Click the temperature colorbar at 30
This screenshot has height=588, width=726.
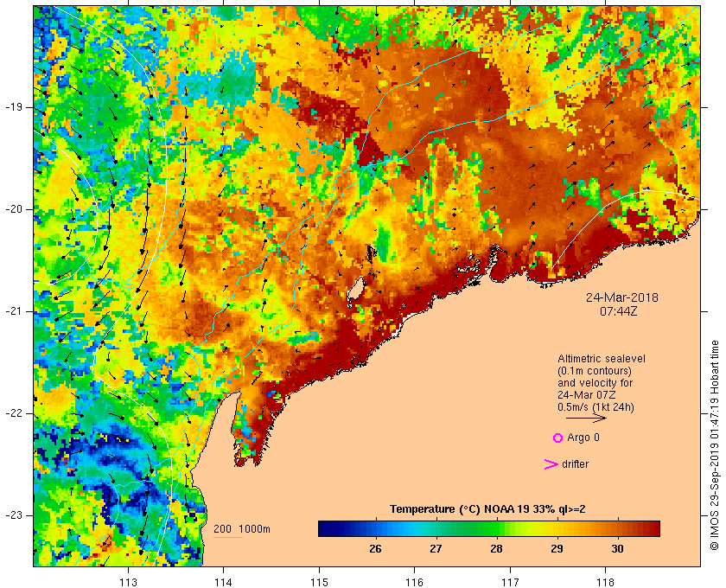617,528
